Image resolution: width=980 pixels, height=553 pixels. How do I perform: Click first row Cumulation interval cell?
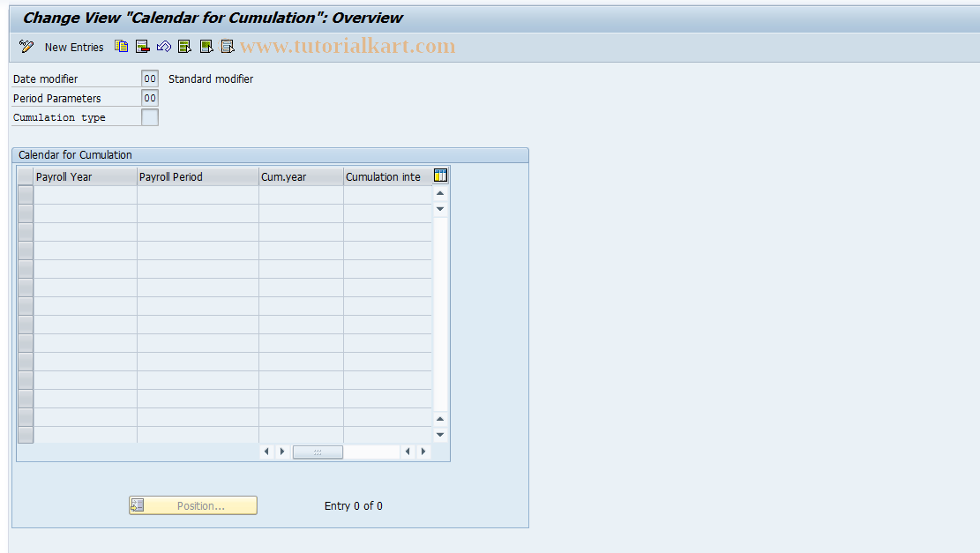[387, 195]
